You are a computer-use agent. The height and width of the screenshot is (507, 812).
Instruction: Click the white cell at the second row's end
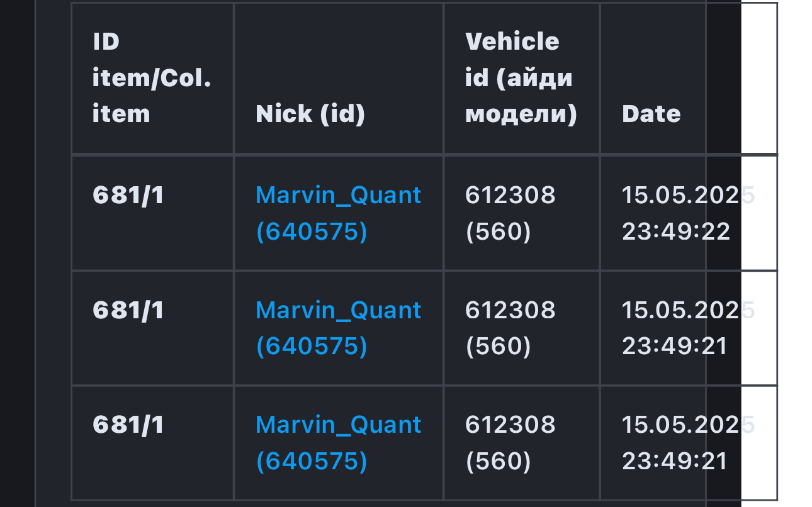759,328
